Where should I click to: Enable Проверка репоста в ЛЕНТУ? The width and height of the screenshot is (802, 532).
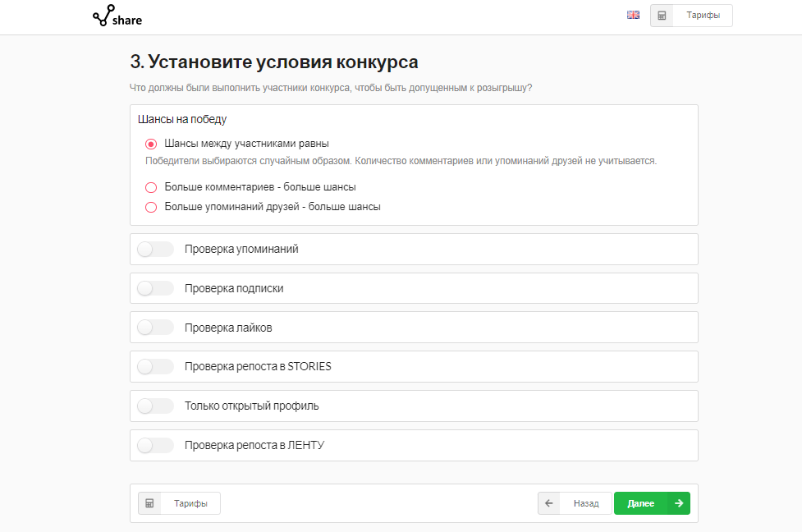pyautogui.click(x=154, y=445)
